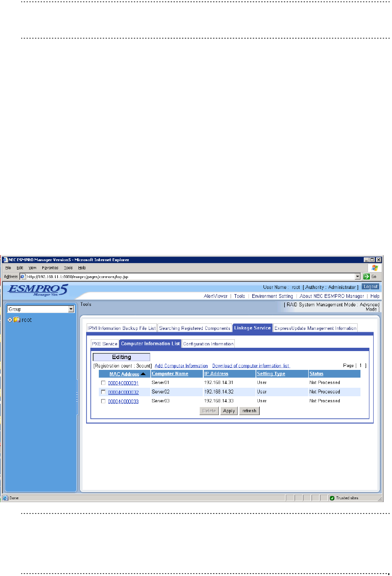
Task: Click the Internet Explorer title bar icon
Action: pyautogui.click(x=6, y=260)
